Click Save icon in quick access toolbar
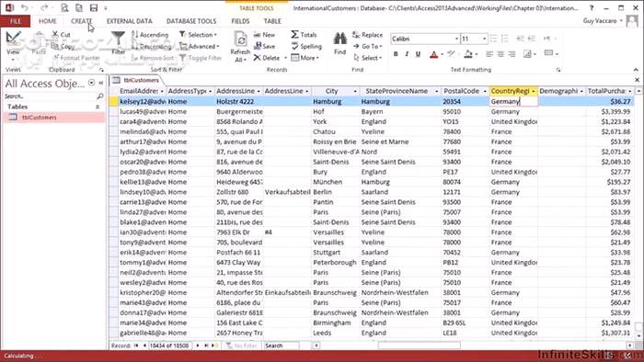 (94, 7)
